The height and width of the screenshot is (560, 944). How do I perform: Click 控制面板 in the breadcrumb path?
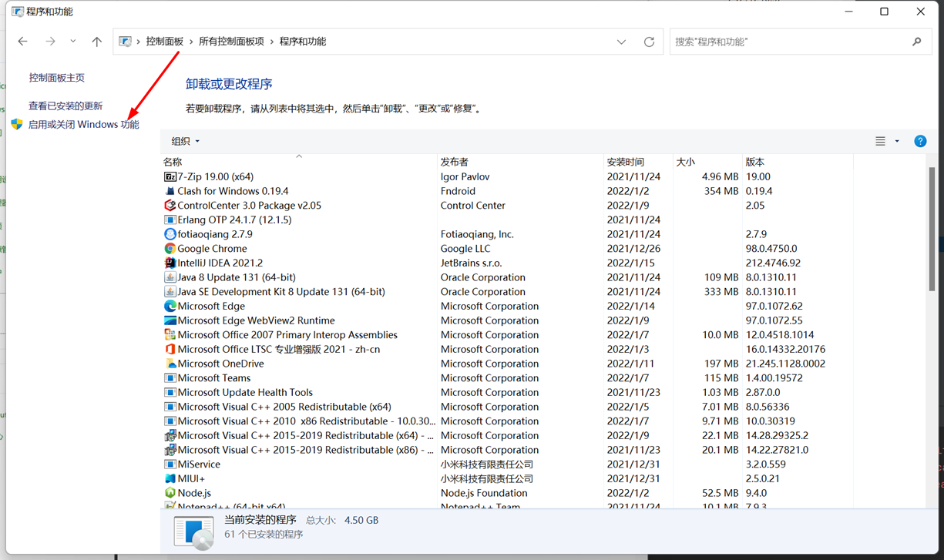coord(164,42)
